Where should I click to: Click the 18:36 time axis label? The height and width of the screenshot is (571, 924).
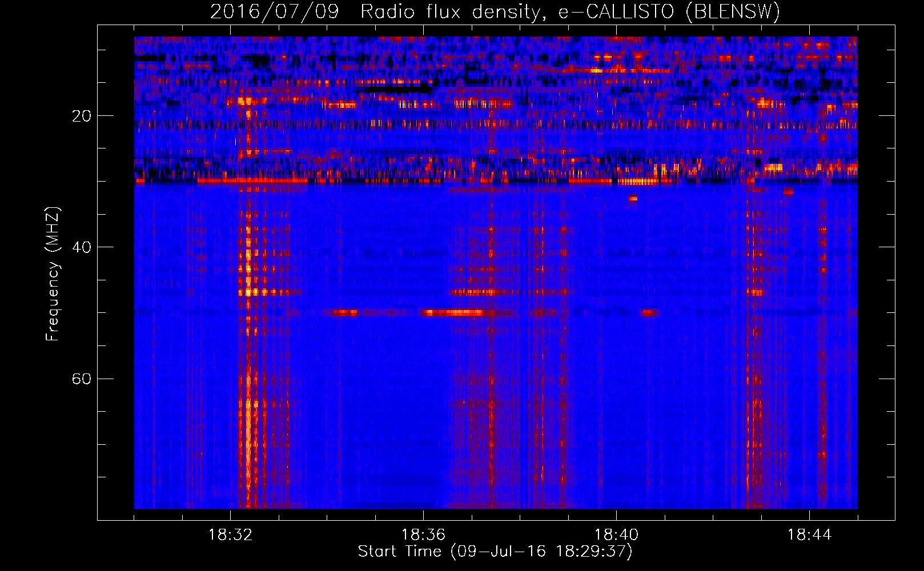point(423,535)
